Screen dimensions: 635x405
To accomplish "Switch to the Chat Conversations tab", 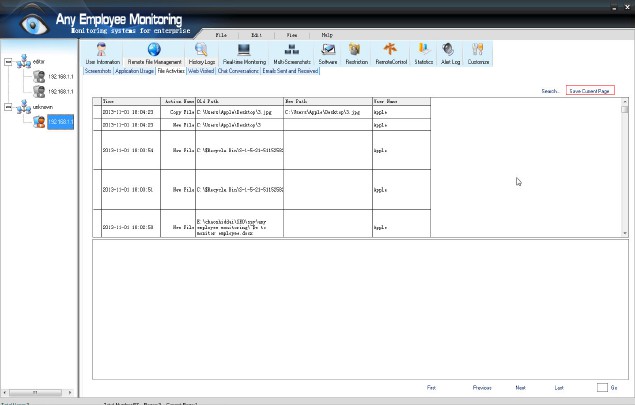I will [x=238, y=71].
